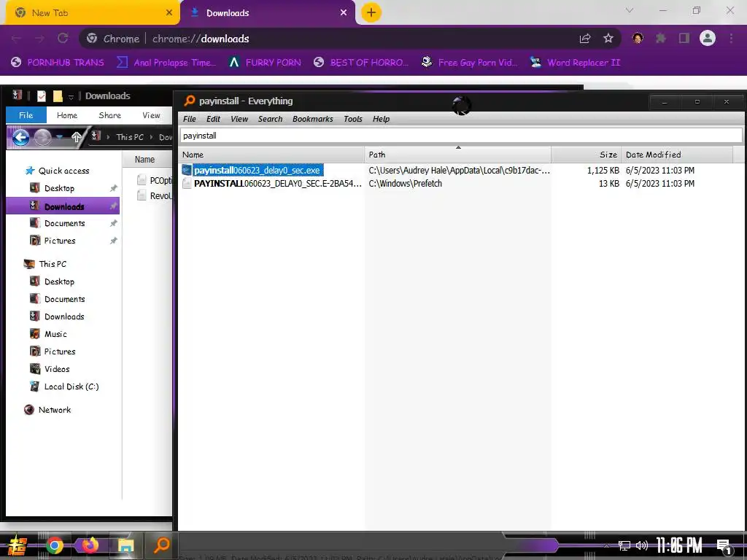Screen dimensions: 747x560
Task: Click Explorer back arrow button
Action: pyautogui.click(x=20, y=138)
